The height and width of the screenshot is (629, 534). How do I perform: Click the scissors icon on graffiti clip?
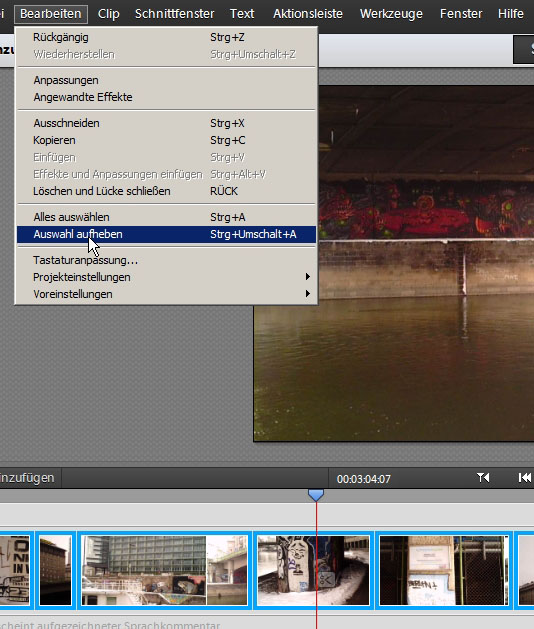click(x=326, y=580)
